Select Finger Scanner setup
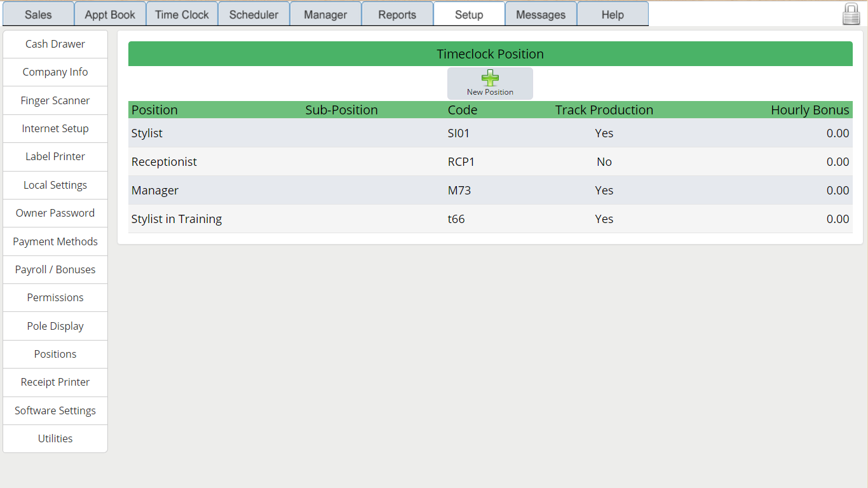 click(x=55, y=100)
